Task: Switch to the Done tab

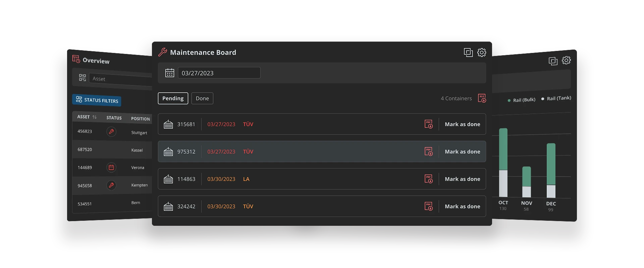Action: [202, 98]
